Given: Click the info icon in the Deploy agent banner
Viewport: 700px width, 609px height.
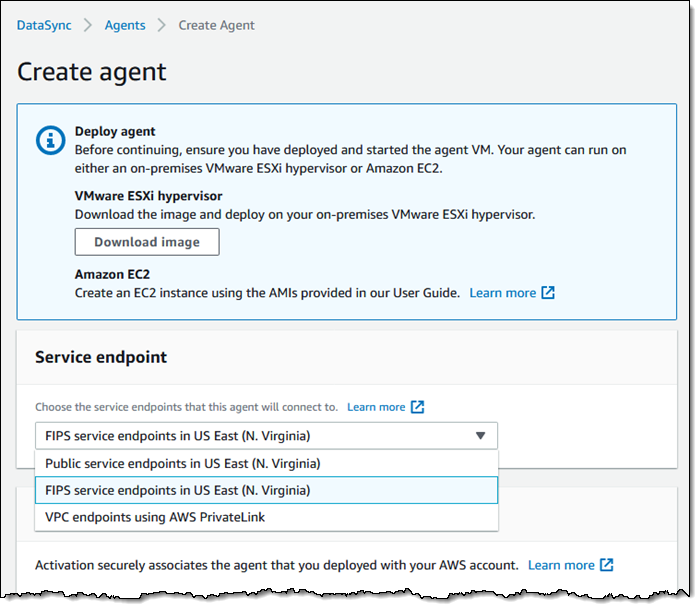Looking at the screenshot, I should tap(50, 140).
